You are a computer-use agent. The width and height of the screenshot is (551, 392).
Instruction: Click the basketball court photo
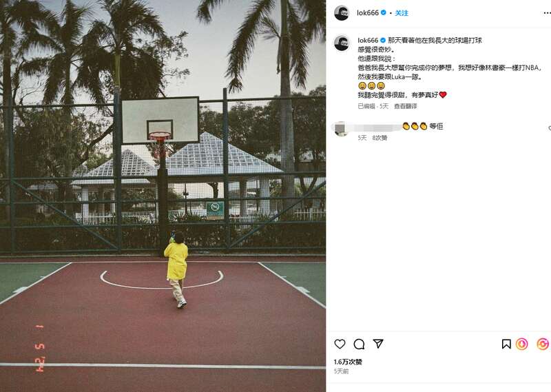point(163,196)
